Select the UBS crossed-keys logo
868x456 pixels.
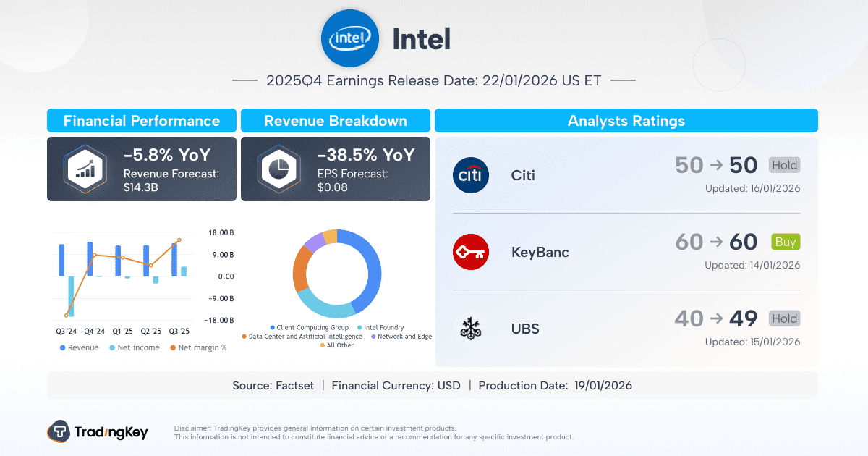pyautogui.click(x=471, y=329)
